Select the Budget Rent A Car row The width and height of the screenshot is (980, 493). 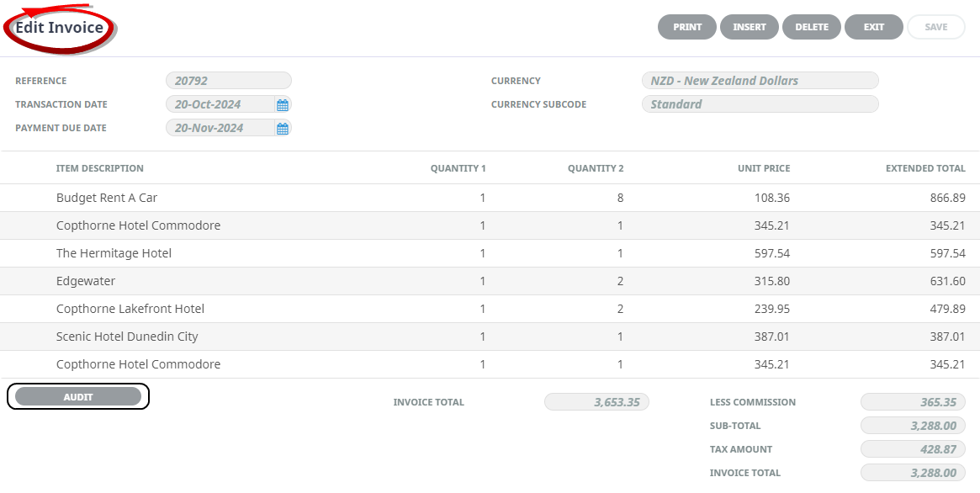coord(490,198)
